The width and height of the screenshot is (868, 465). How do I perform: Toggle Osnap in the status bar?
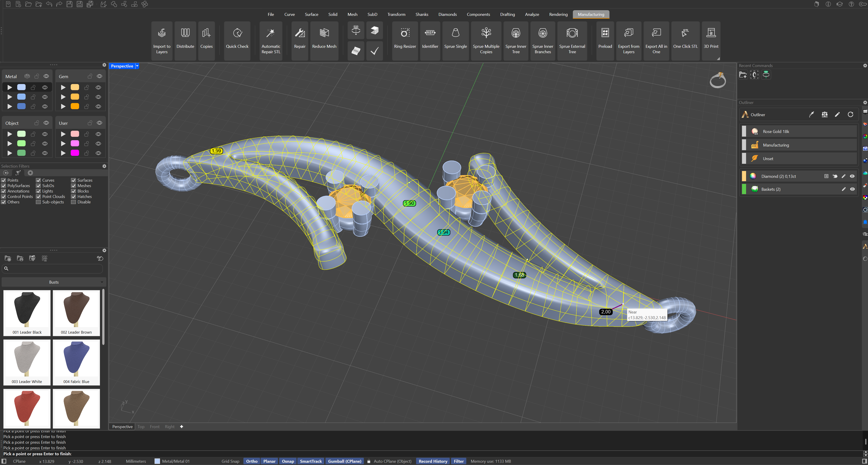[x=288, y=461]
